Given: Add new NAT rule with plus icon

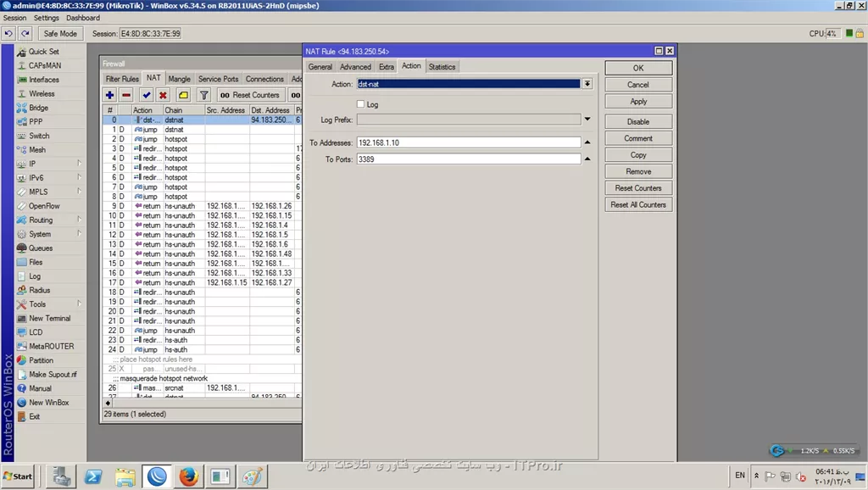Looking at the screenshot, I should coord(109,95).
